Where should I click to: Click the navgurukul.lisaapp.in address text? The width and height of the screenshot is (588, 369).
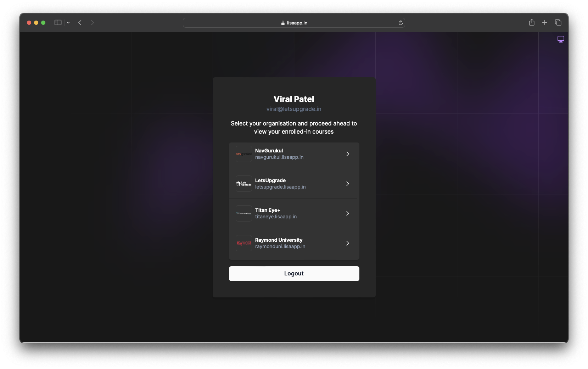coord(279,157)
